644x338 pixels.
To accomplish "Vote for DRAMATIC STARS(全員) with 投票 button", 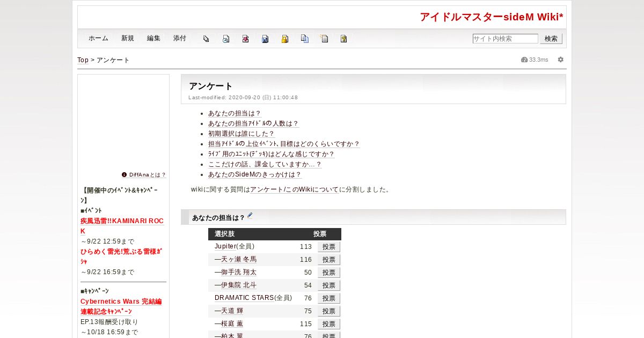I will (x=329, y=298).
